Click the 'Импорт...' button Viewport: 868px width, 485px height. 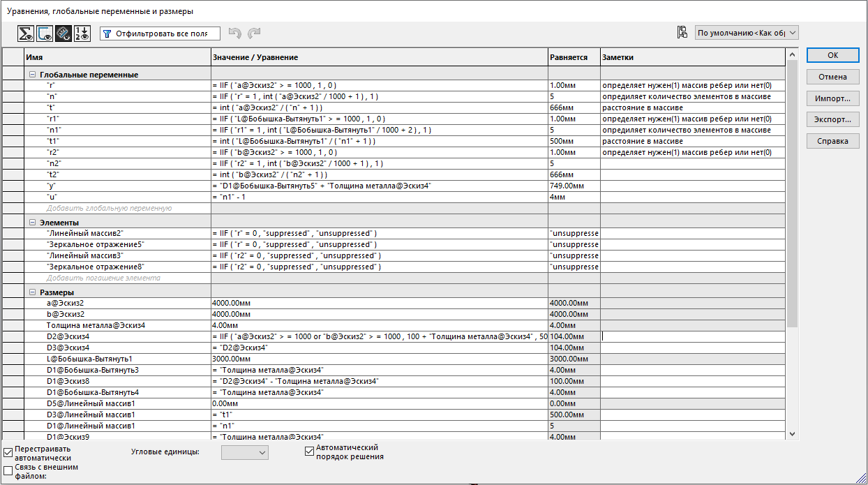click(x=832, y=98)
